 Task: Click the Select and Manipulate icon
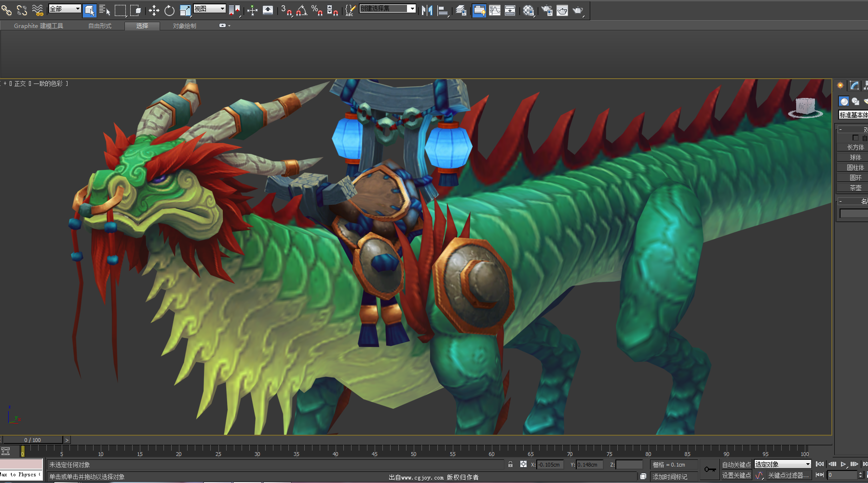point(252,10)
